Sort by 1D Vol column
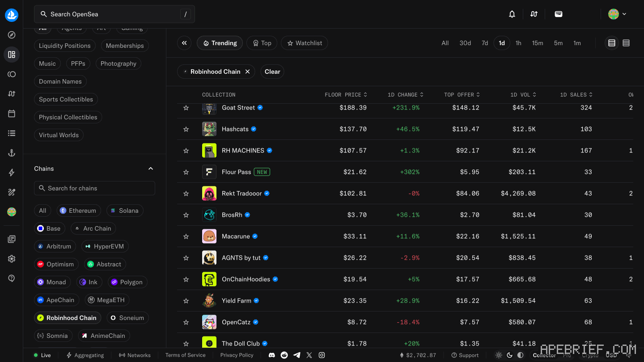Viewport: 644px width, 362px height. (523, 95)
